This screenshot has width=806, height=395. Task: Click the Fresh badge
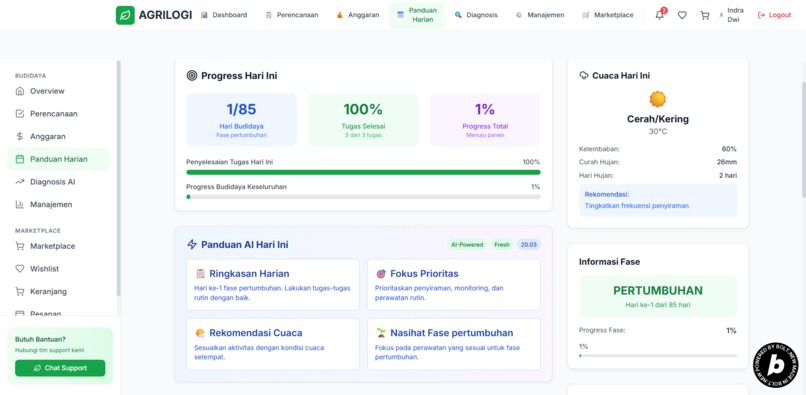502,245
